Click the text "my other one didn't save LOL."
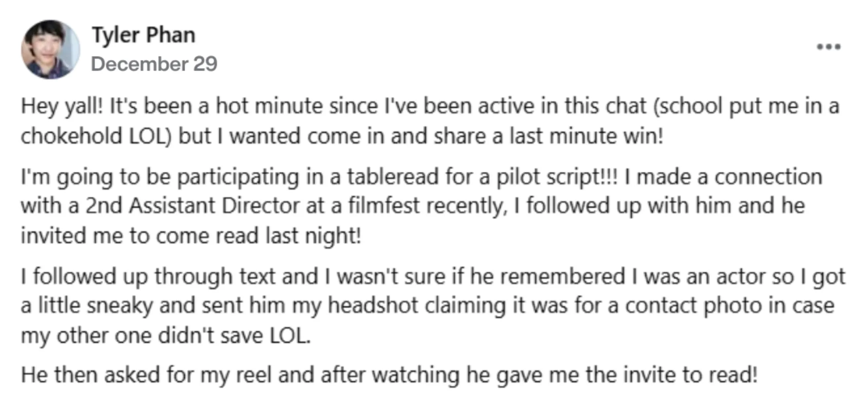The image size is (868, 403). (x=166, y=336)
